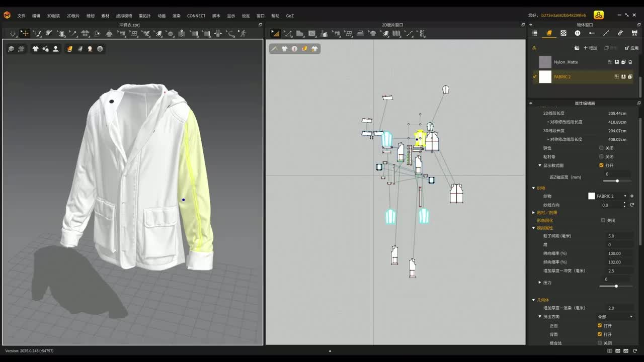The width and height of the screenshot is (644, 362).
Task: Open the pucker tab in Object window
Action: (620, 33)
